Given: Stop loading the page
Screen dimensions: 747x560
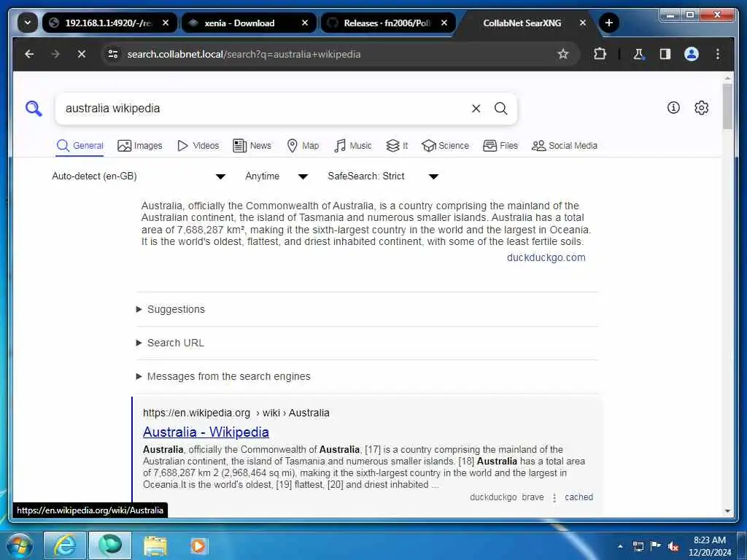Looking at the screenshot, I should point(82,54).
